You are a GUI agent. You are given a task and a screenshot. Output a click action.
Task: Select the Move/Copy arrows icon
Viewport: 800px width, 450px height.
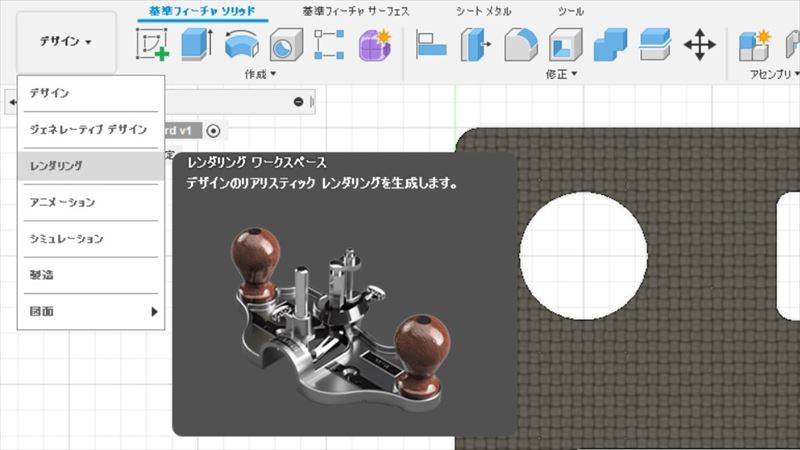tap(699, 45)
